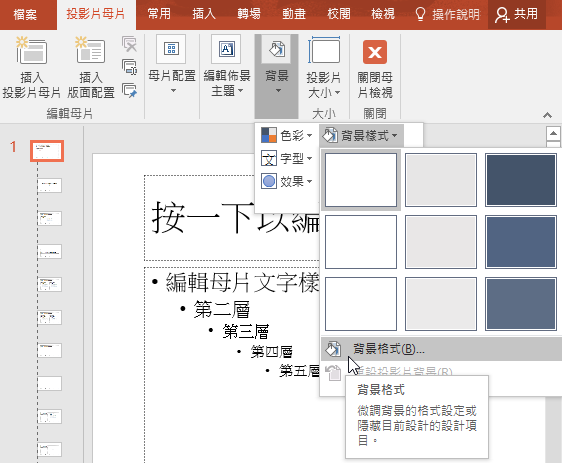This screenshot has width=562, height=463.
Task: Click the 第二層 bullet text
Action: 222,309
